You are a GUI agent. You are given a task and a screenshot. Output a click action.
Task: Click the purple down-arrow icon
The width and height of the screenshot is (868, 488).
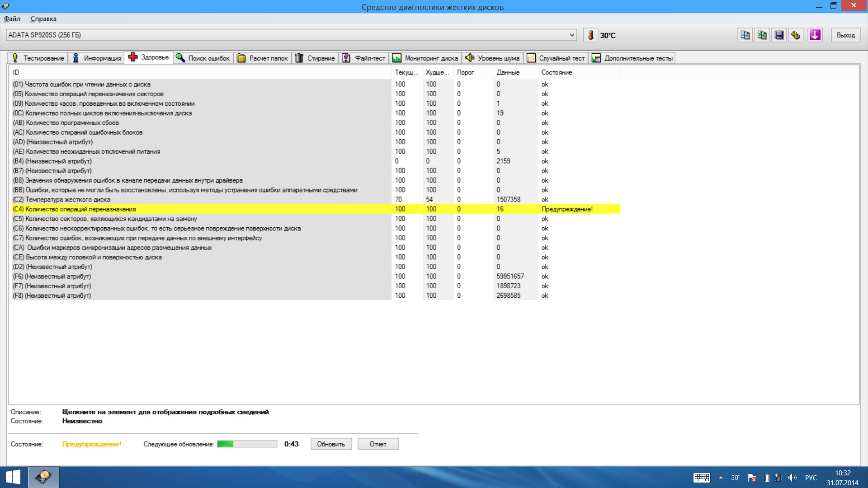tap(815, 35)
